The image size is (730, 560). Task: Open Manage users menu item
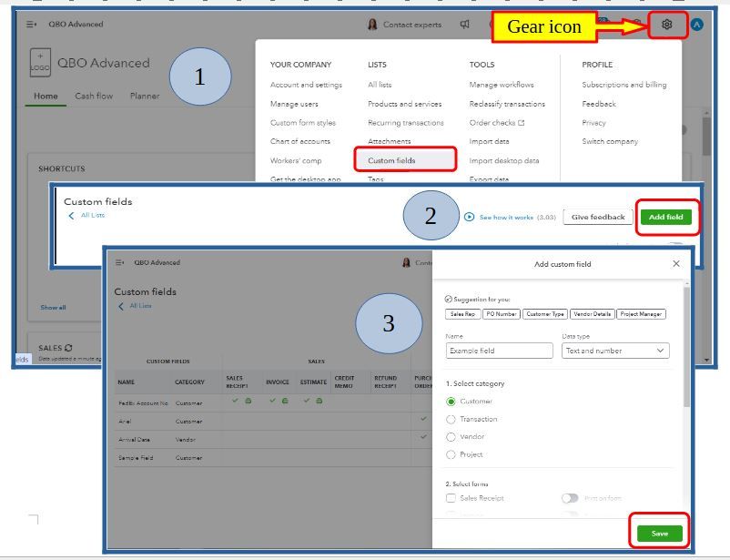pyautogui.click(x=294, y=104)
